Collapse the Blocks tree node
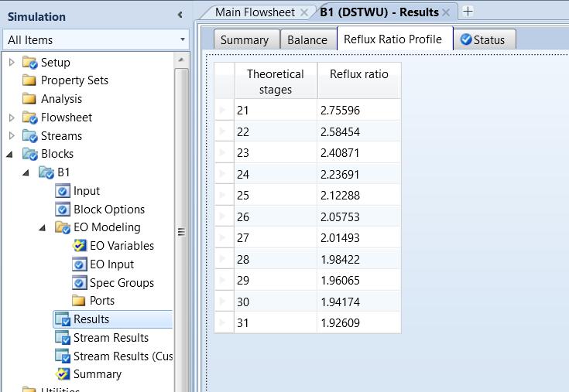 click(10, 154)
